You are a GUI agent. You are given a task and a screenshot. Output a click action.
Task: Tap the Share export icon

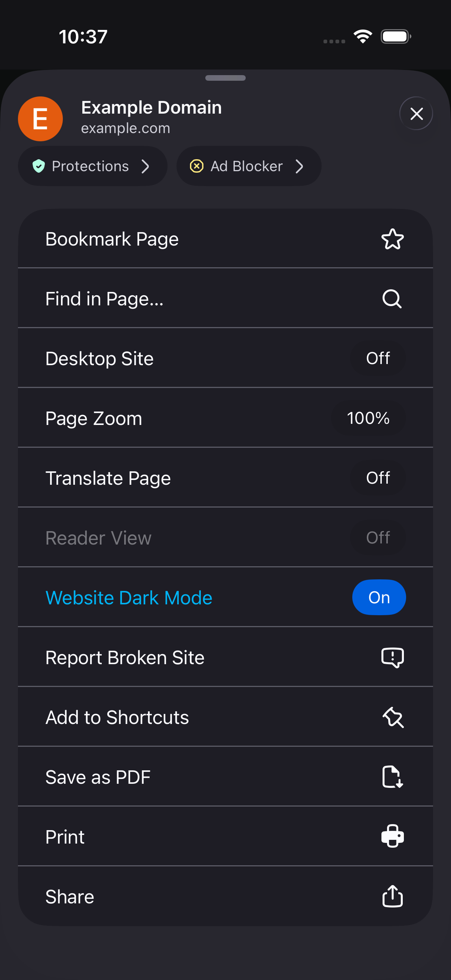coord(392,896)
